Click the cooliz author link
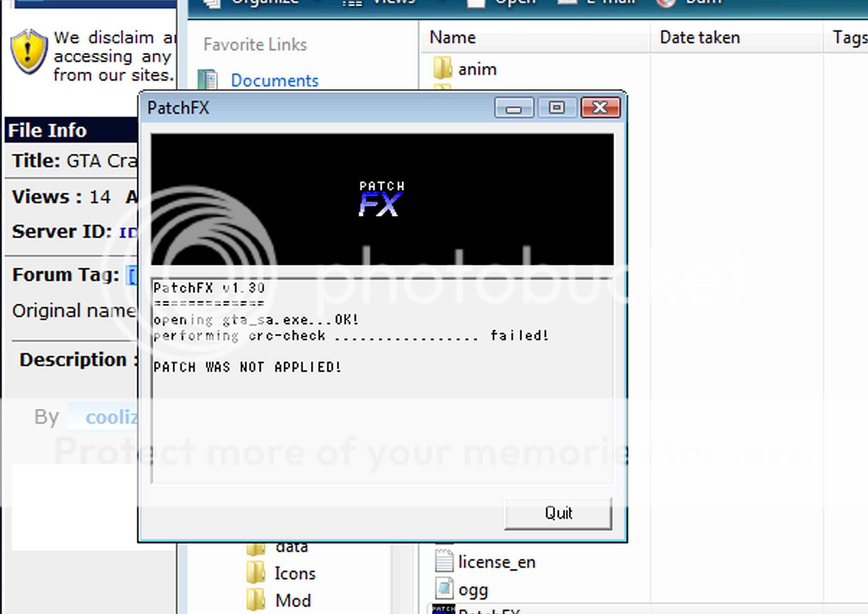 click(111, 417)
